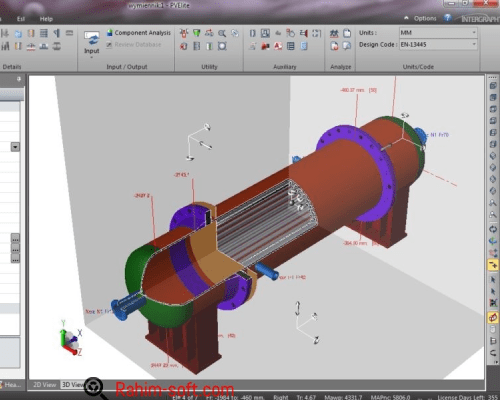Viewport: 500px width, 400px height.
Task: Click the upper magnifier zoom icon on right toolbar
Action: pos(493,203)
